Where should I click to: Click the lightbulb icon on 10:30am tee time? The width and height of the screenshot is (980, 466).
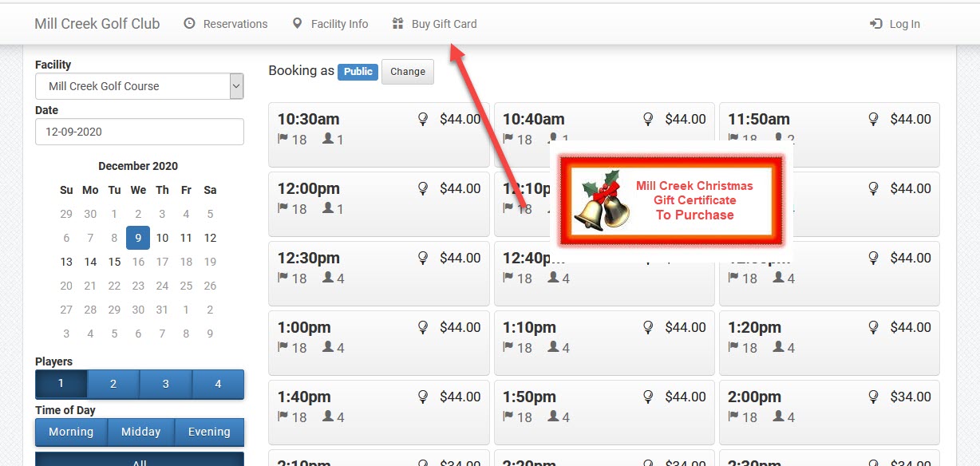(x=424, y=119)
